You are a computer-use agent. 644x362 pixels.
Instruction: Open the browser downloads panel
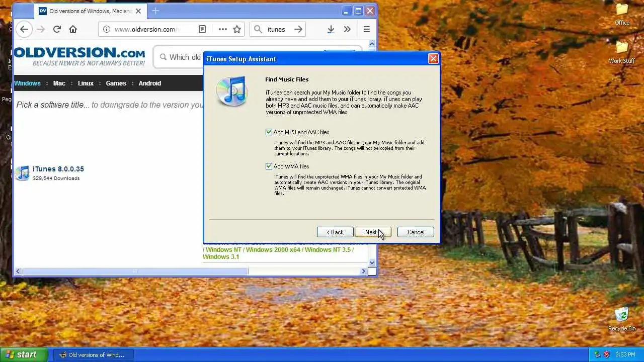tap(331, 29)
